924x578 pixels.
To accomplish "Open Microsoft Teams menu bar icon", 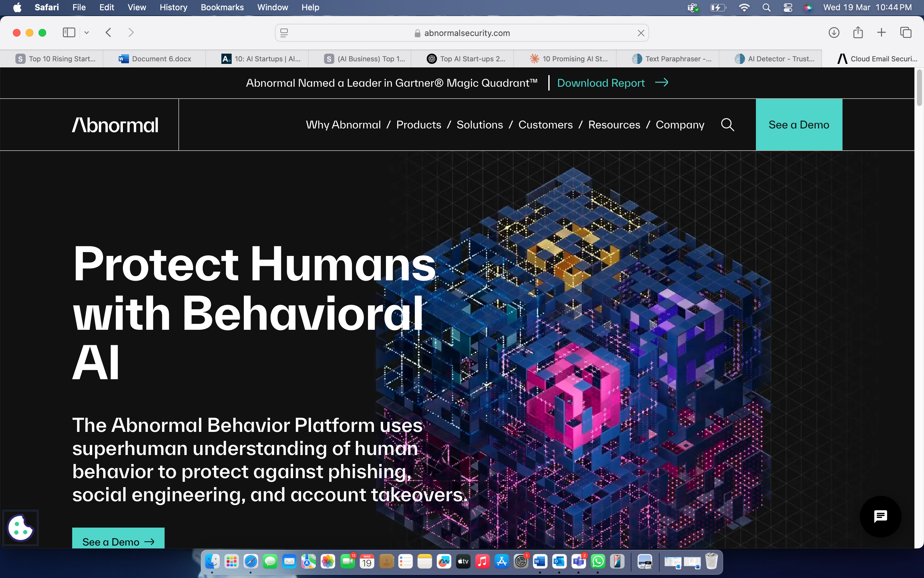I will coord(693,7).
